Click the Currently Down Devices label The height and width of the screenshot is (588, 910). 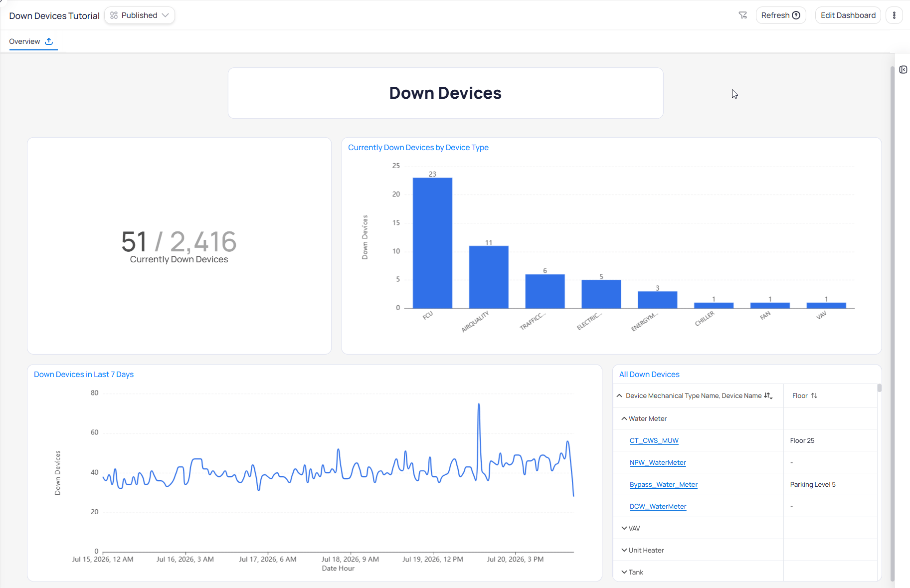(x=179, y=259)
